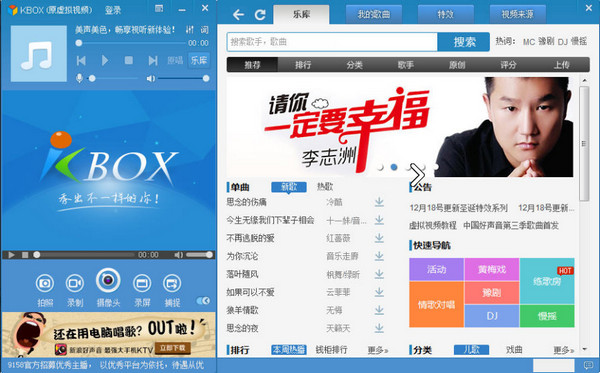Image resolution: width=600 pixels, height=373 pixels.
Task: Go back with the left arrow icon
Action: [x=238, y=15]
